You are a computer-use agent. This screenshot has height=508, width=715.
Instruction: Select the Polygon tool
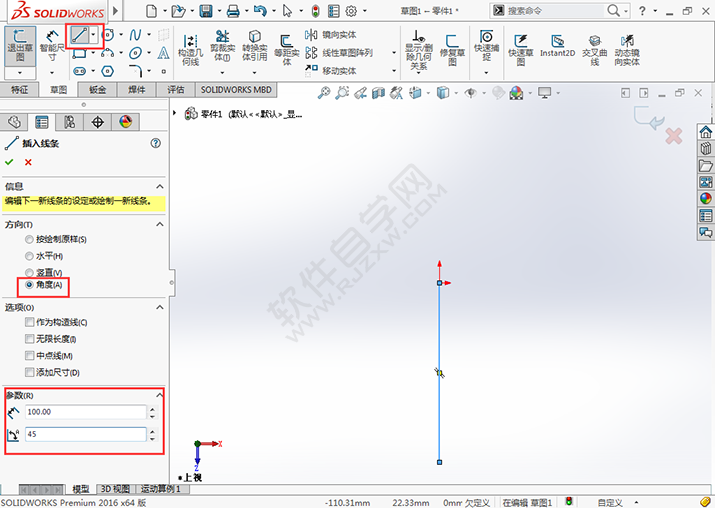click(107, 71)
